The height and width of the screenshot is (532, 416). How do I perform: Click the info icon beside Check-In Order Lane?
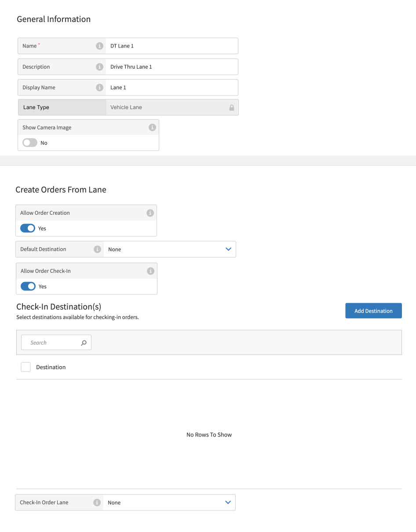coord(97,502)
